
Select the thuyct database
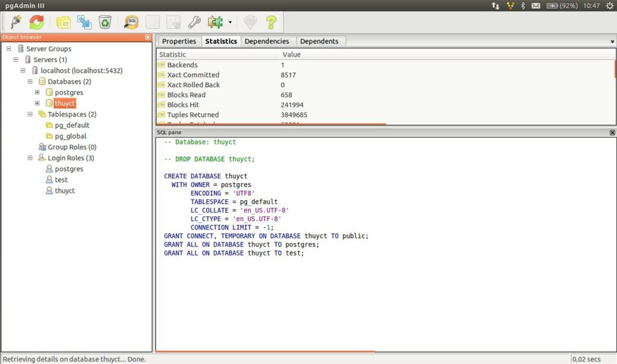64,103
